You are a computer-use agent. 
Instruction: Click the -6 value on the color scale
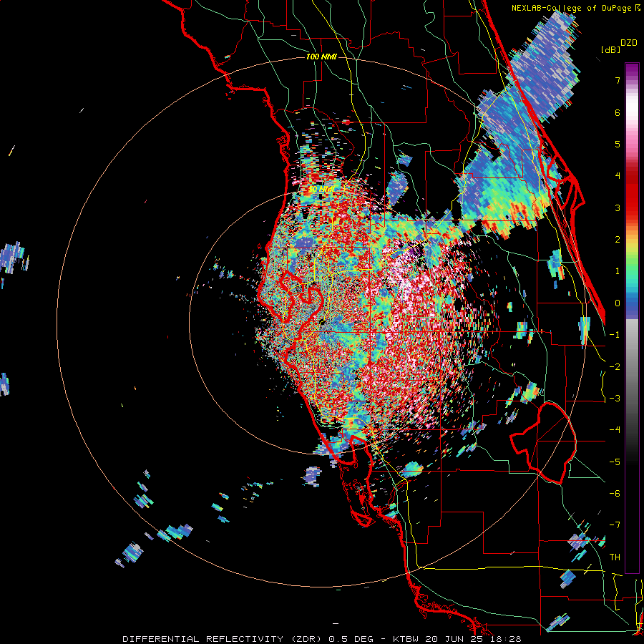615,494
